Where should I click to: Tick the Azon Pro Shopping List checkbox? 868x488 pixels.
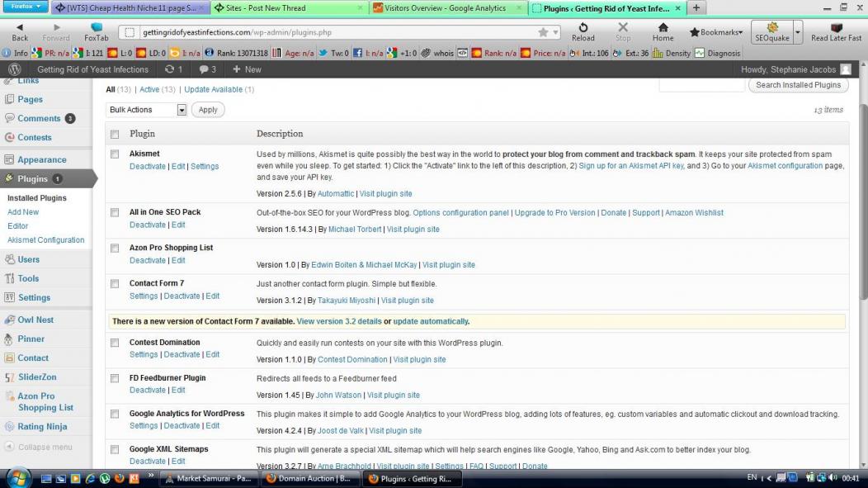pyautogui.click(x=115, y=249)
